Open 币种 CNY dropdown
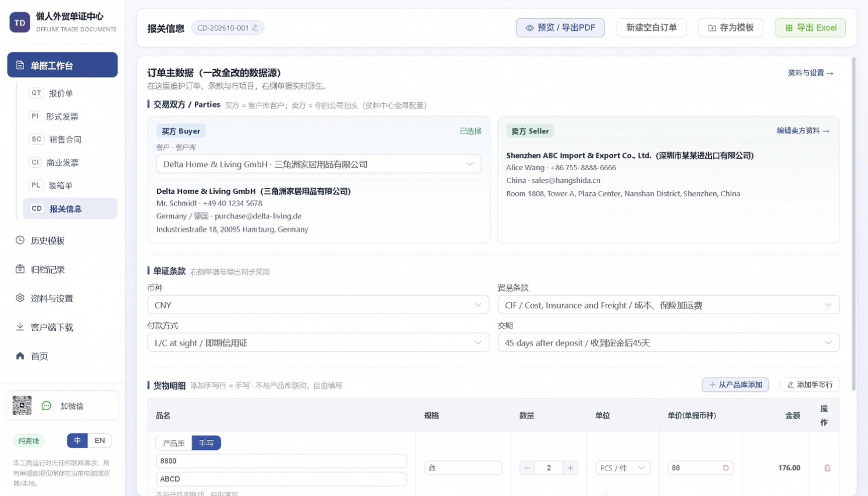This screenshot has height=496, width=868. point(318,305)
